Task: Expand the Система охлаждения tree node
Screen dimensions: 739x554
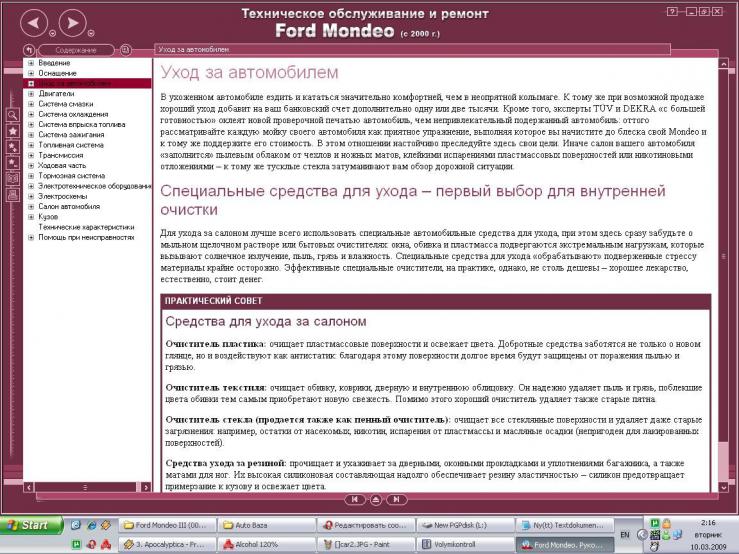Action: (31, 114)
